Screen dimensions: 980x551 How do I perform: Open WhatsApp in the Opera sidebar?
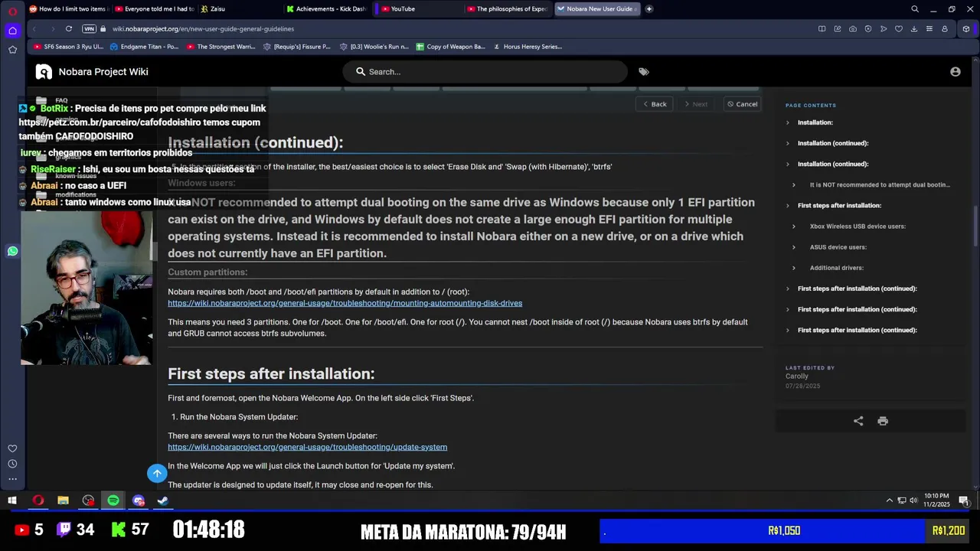pos(12,251)
